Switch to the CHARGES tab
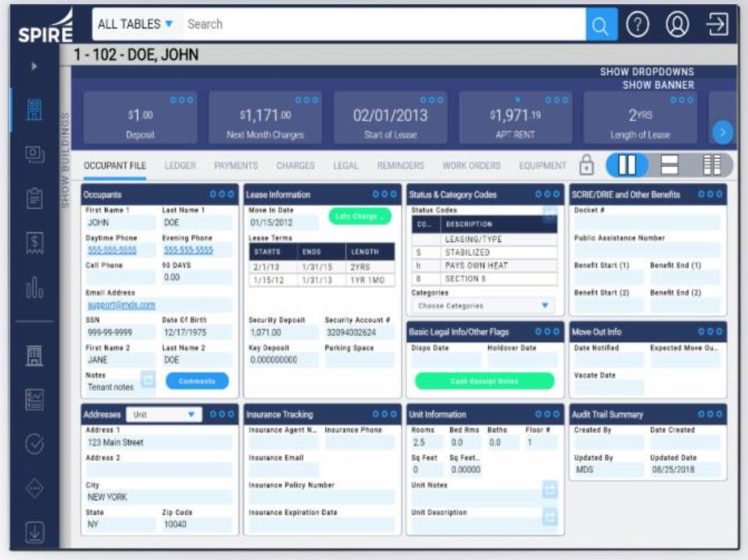The width and height of the screenshot is (748, 560). (295, 165)
